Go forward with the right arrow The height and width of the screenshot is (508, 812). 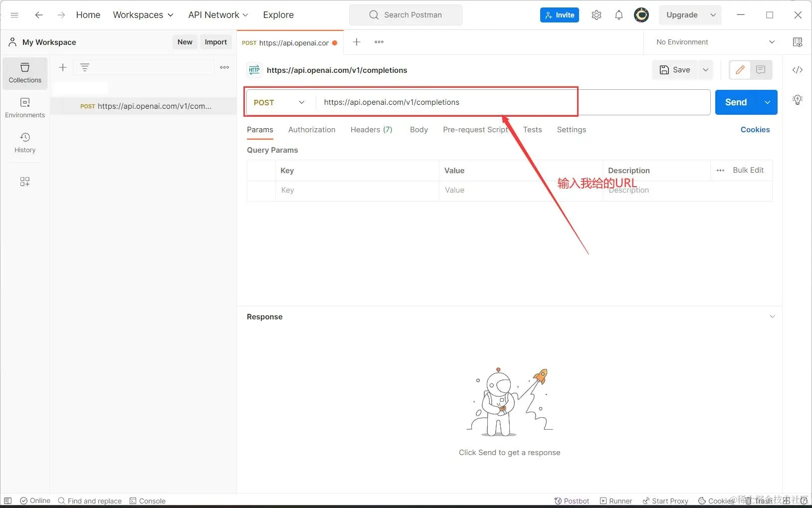(61, 15)
